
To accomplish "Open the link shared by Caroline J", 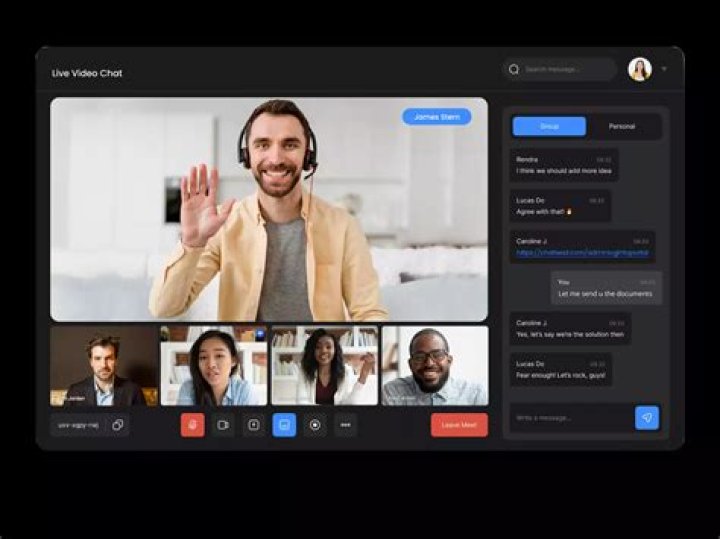I will [582, 253].
